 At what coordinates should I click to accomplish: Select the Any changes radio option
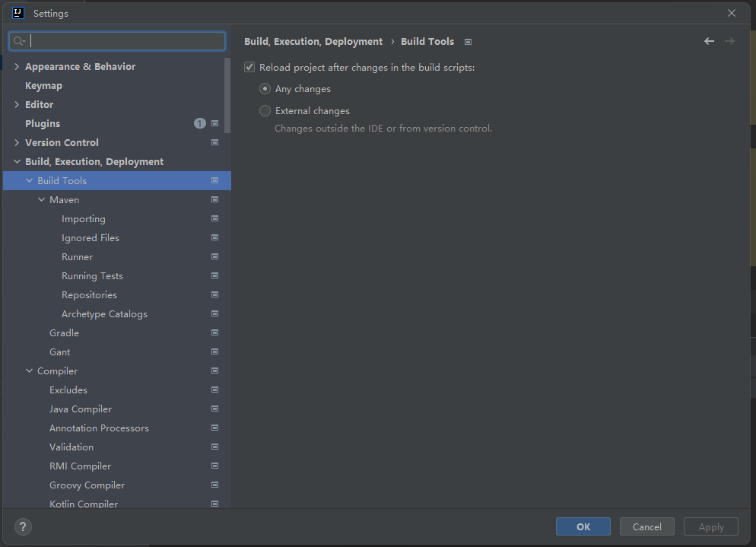point(265,89)
